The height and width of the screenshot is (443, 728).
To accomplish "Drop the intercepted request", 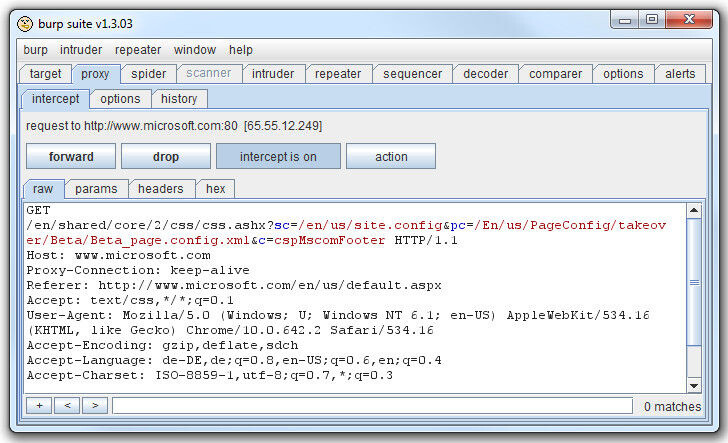I will 166,156.
